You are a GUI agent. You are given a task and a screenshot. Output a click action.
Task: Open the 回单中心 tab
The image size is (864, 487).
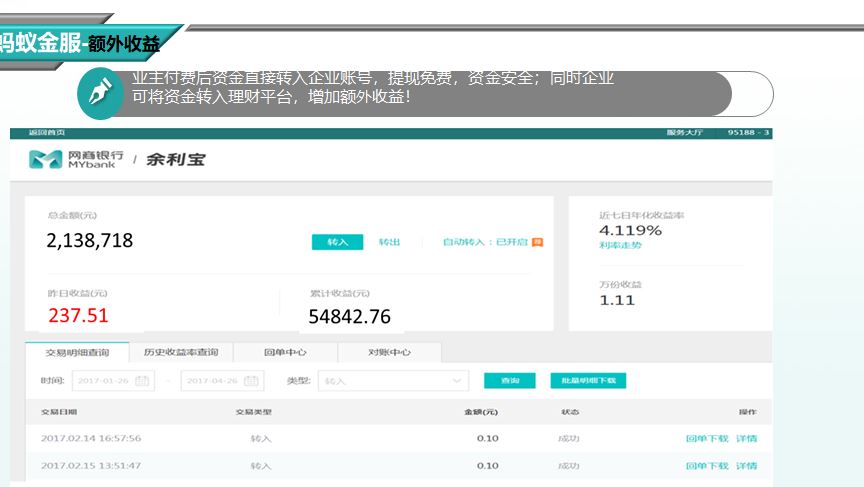coord(285,352)
